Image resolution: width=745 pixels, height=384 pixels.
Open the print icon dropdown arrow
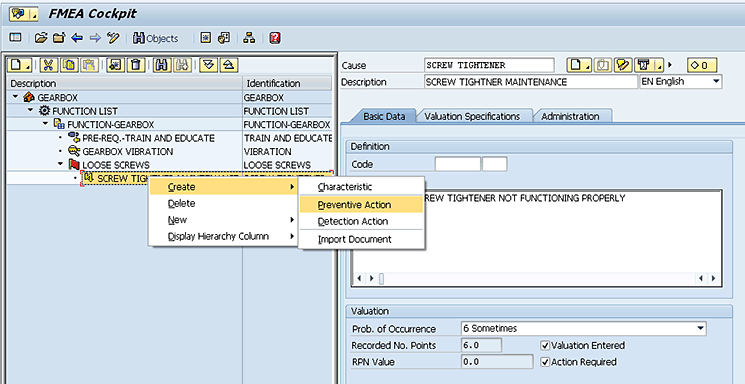pos(659,65)
